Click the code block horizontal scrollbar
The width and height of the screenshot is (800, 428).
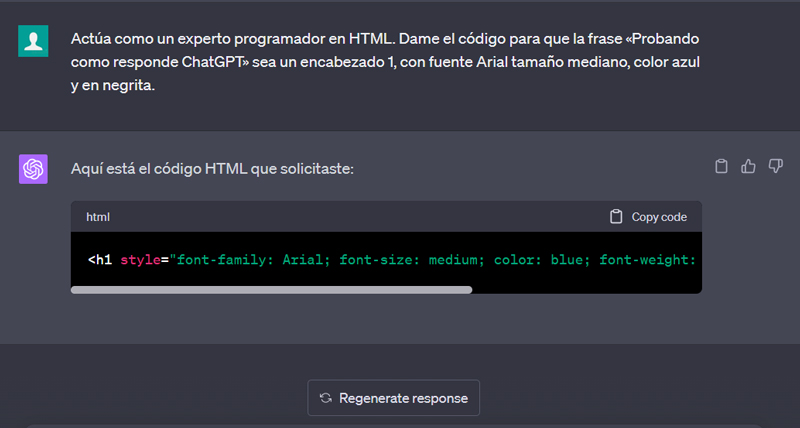pos(271,290)
